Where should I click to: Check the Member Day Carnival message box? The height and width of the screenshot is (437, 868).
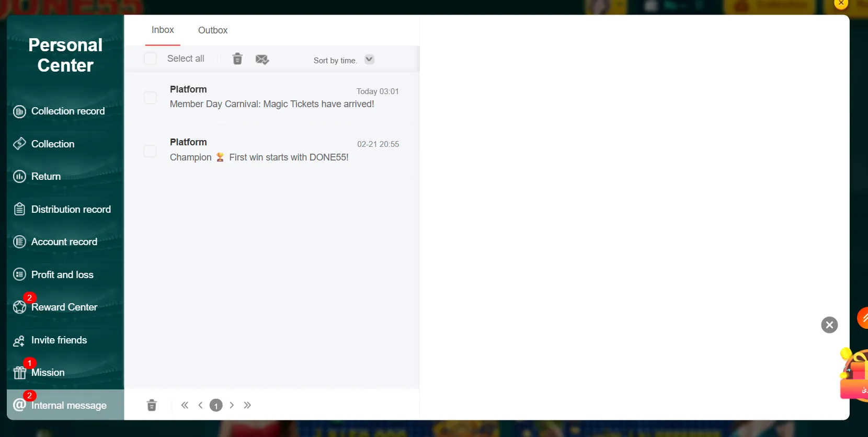coord(151,98)
